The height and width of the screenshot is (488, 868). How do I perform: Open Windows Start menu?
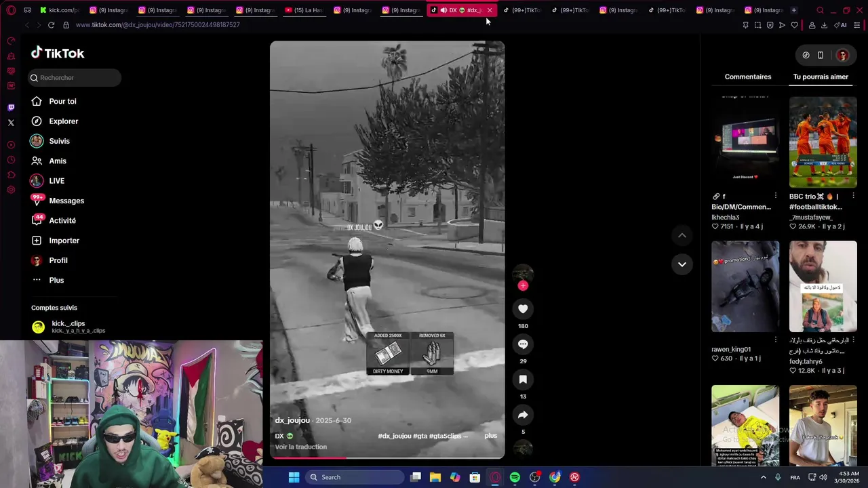[x=294, y=477]
